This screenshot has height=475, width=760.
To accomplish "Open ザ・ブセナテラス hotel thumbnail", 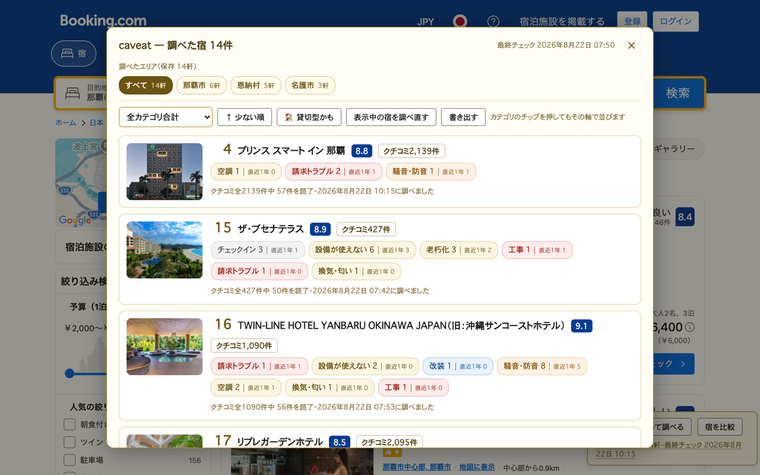I will pyautogui.click(x=164, y=250).
